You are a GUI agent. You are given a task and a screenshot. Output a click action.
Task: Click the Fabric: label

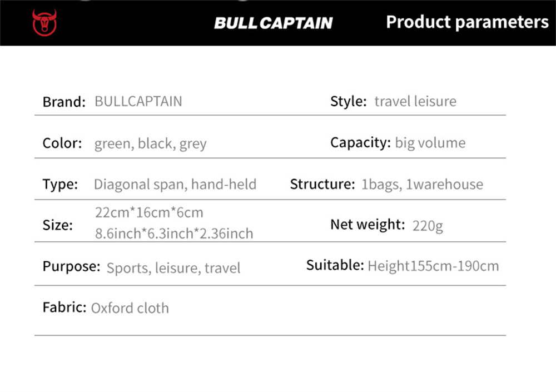64,307
